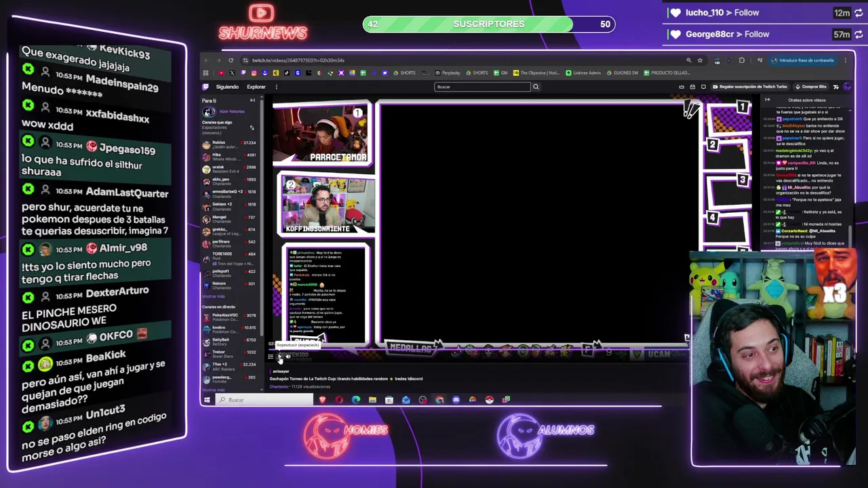Open Discord from the taskbar

tap(456, 400)
